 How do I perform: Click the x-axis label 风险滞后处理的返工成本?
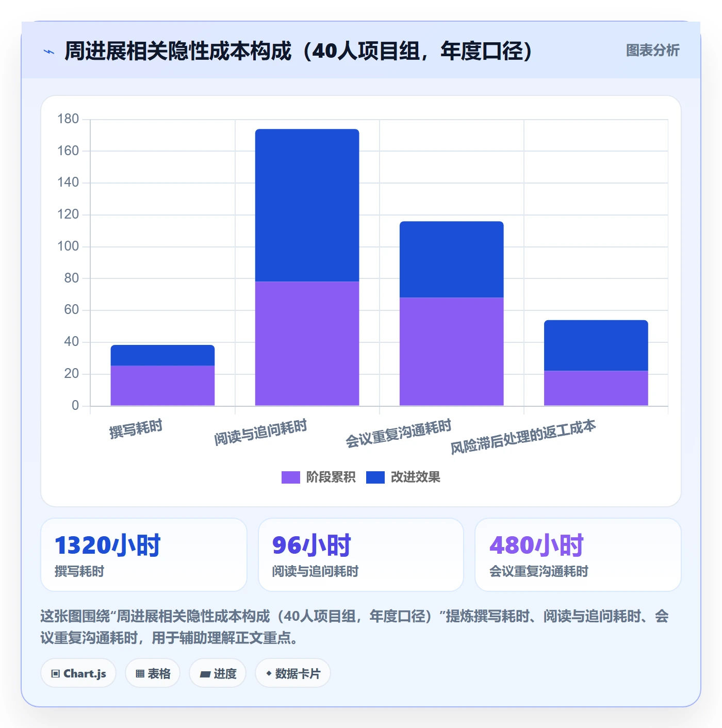point(523,437)
